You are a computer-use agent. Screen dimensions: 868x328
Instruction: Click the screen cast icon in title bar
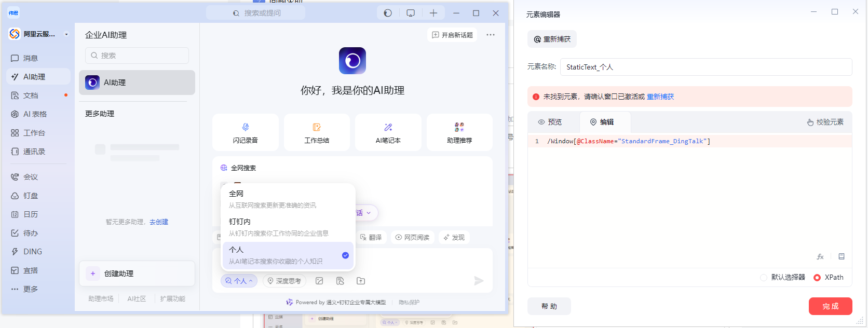tap(411, 13)
